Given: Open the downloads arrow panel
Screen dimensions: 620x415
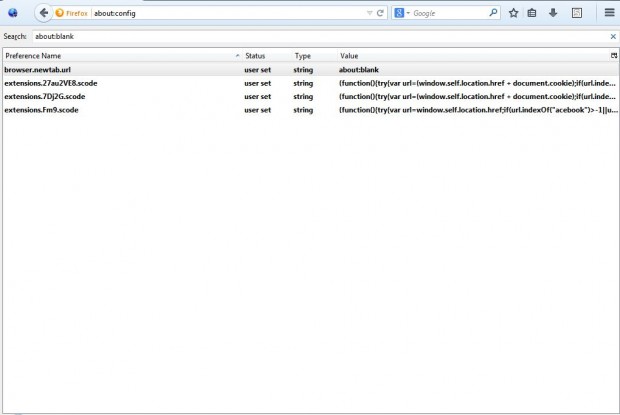Looking at the screenshot, I should click(x=553, y=13).
